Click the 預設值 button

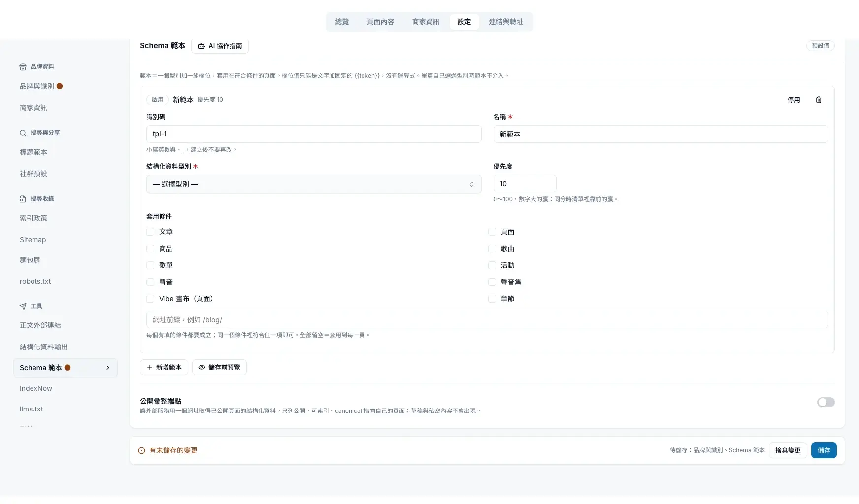821,45
